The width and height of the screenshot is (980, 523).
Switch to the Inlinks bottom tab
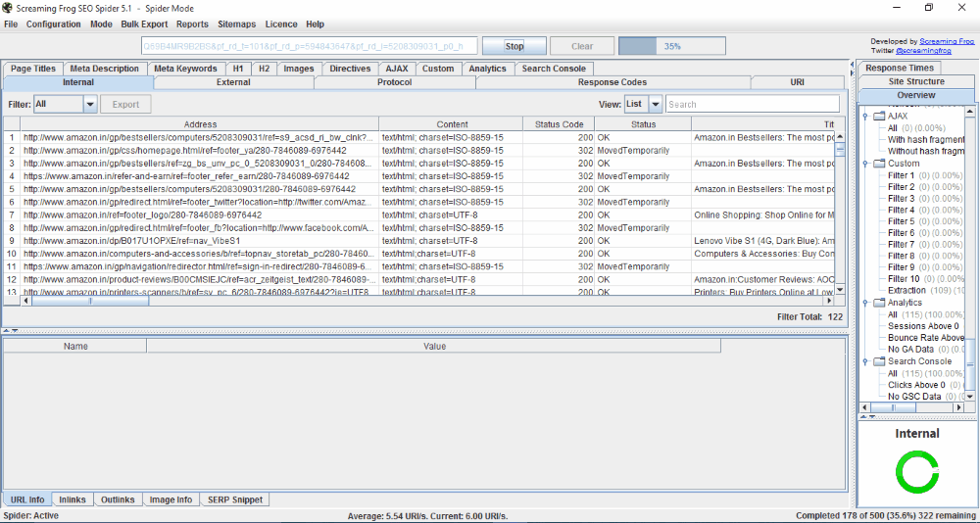pyautogui.click(x=73, y=499)
